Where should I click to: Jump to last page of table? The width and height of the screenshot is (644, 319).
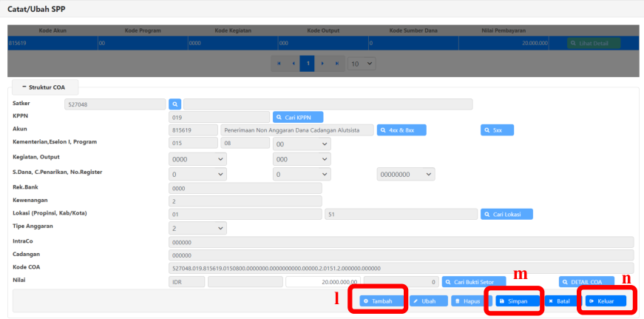[338, 64]
